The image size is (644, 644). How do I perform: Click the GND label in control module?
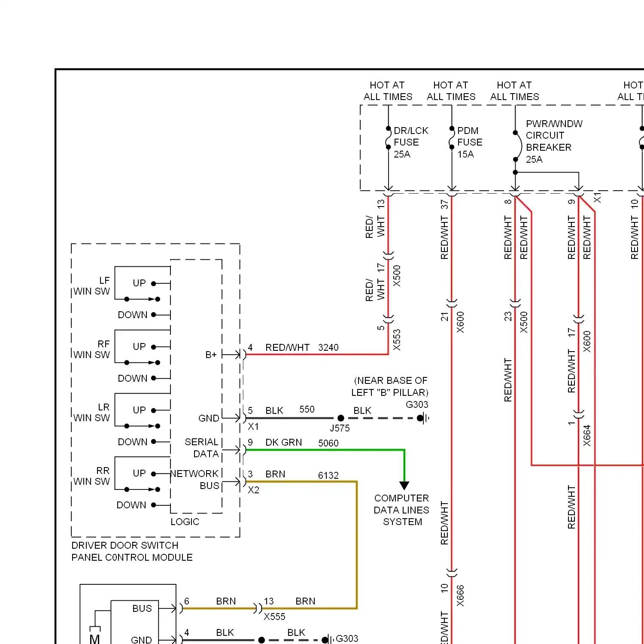pos(209,418)
